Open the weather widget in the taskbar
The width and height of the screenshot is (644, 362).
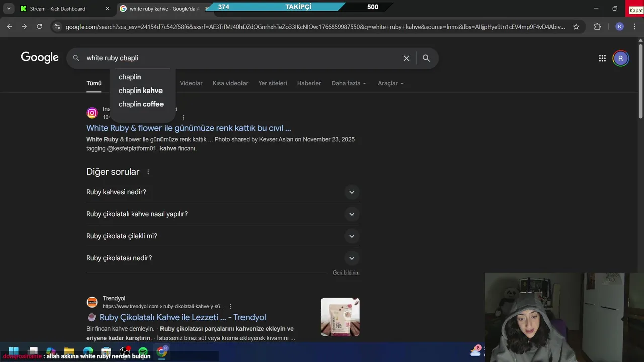tap(476, 351)
